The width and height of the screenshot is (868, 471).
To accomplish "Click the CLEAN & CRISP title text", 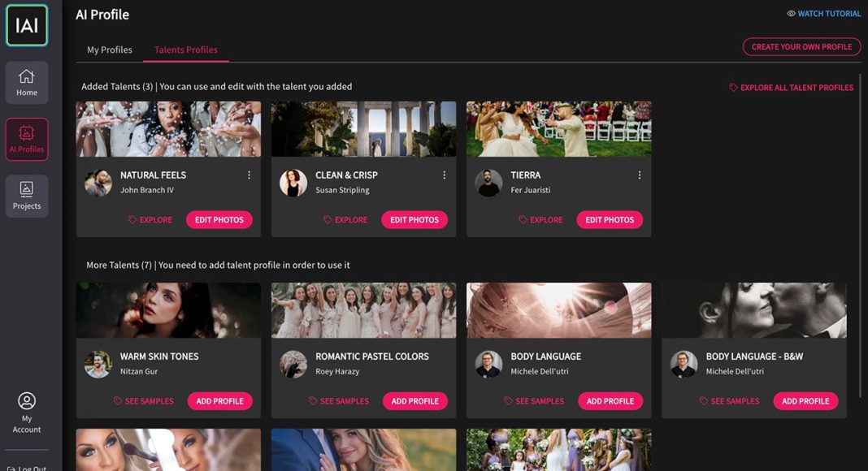I will [x=346, y=175].
